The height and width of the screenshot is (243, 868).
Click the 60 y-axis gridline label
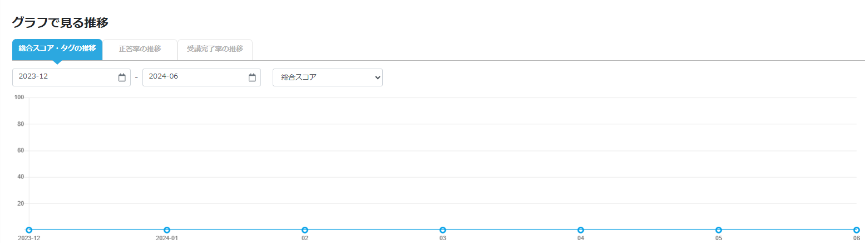[x=21, y=150]
